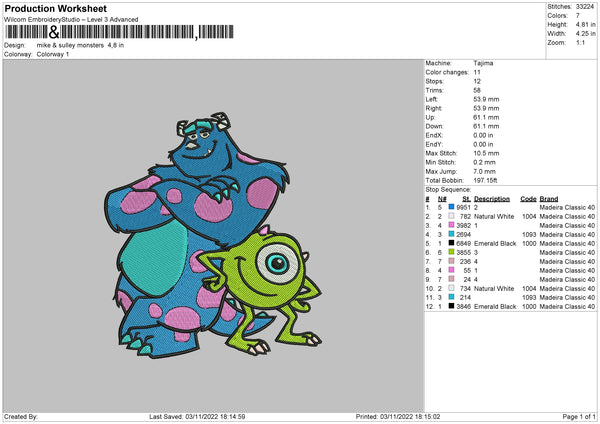Click 'Natural White' in the 734-stitch row
The width and height of the screenshot is (600, 424).
(x=494, y=288)
